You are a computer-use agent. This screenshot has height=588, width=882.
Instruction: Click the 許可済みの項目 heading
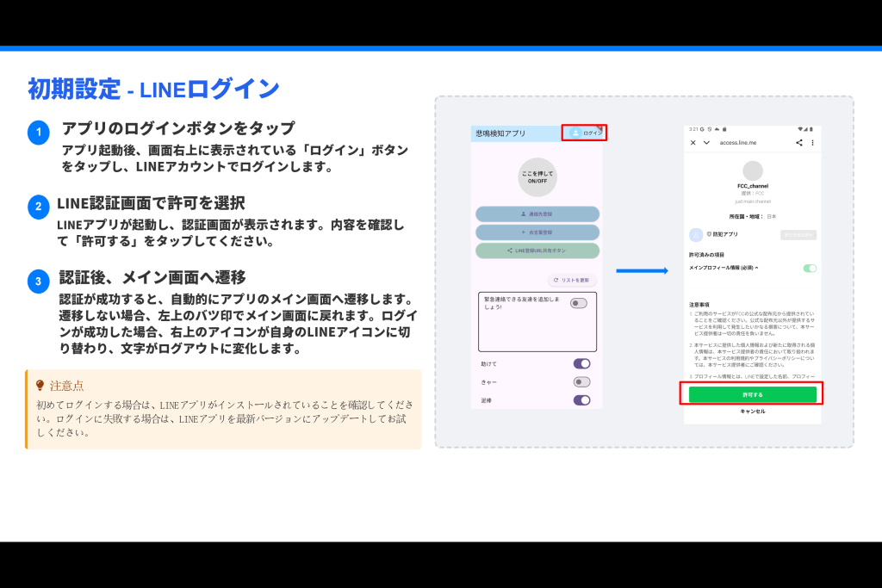(x=706, y=255)
